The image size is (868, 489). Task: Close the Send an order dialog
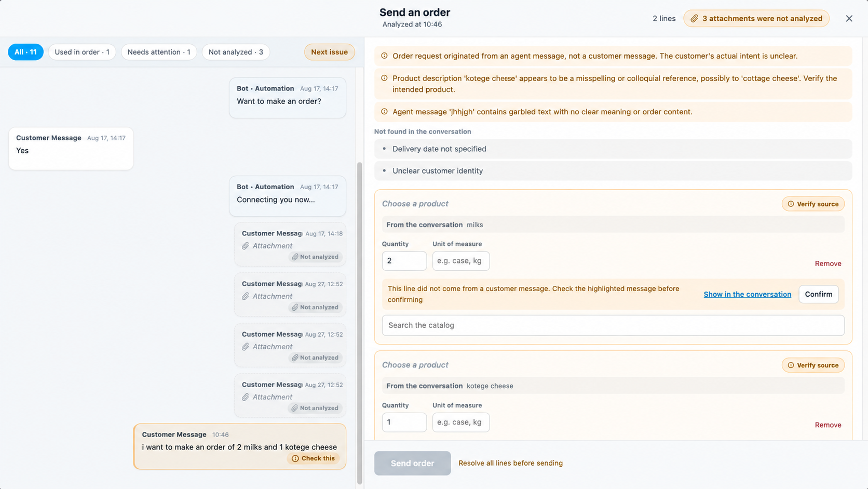pos(849,18)
